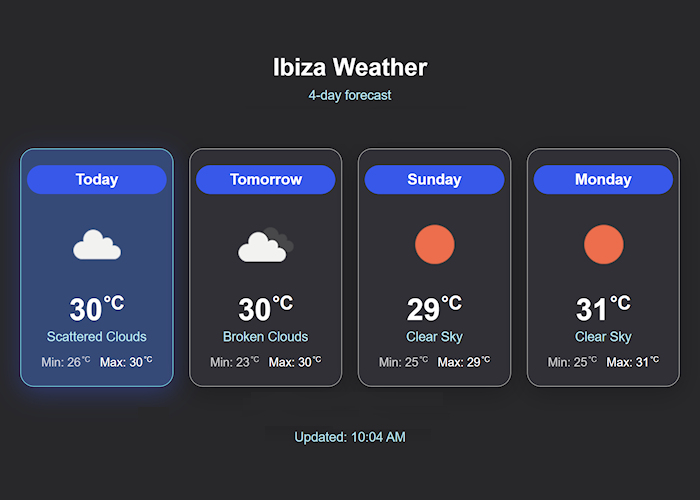Click Monday's 31°C temperature reading
This screenshot has width=700, height=500.
(x=603, y=308)
